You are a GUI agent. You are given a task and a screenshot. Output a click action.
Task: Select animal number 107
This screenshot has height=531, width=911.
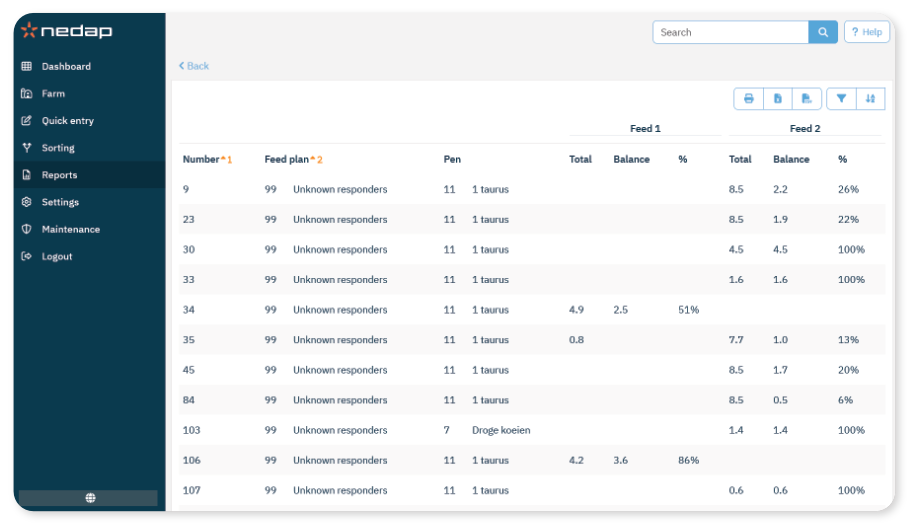tap(191, 490)
